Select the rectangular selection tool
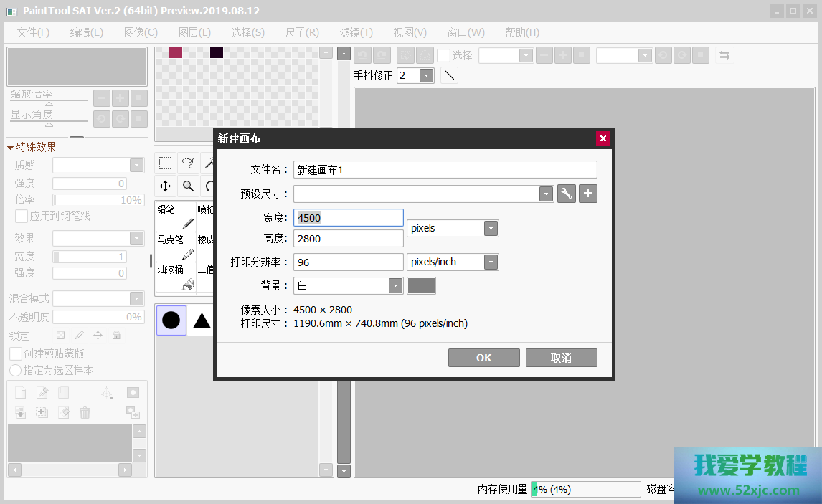The height and width of the screenshot is (504, 822). pos(166,163)
